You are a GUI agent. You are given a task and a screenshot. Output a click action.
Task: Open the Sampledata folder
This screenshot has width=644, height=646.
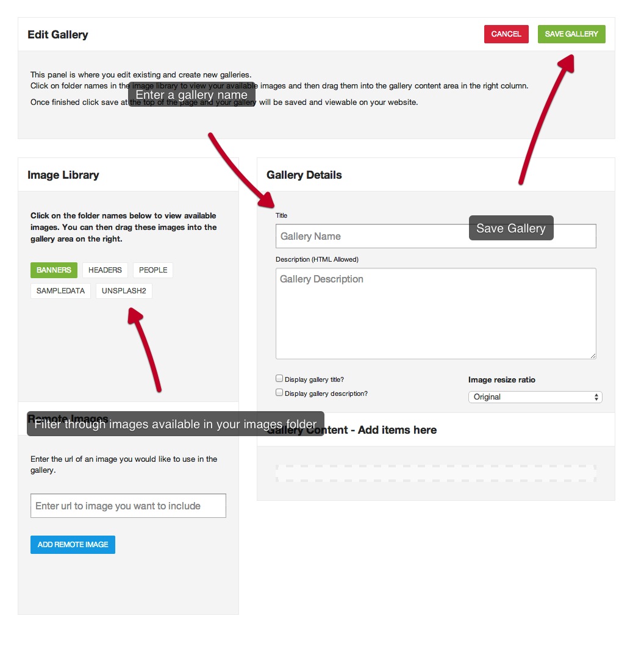click(x=60, y=291)
